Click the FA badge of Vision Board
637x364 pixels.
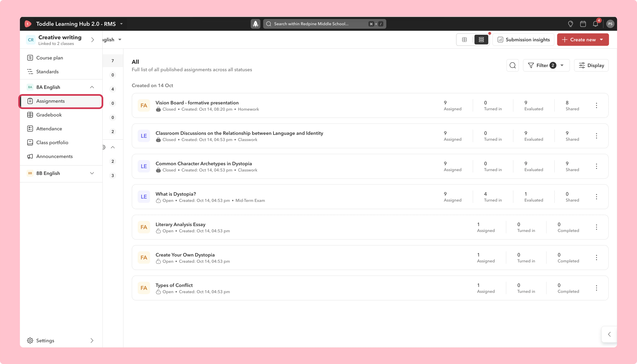[144, 106]
